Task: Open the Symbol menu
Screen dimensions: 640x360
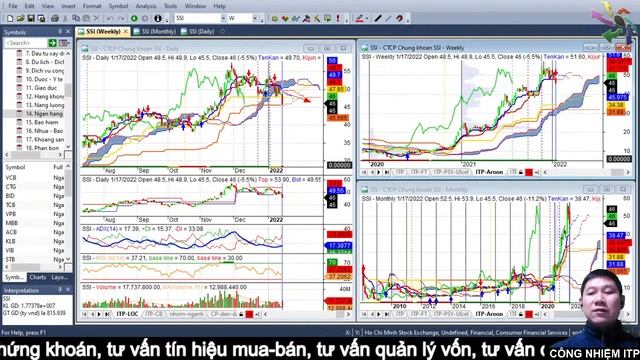Action: (x=118, y=6)
